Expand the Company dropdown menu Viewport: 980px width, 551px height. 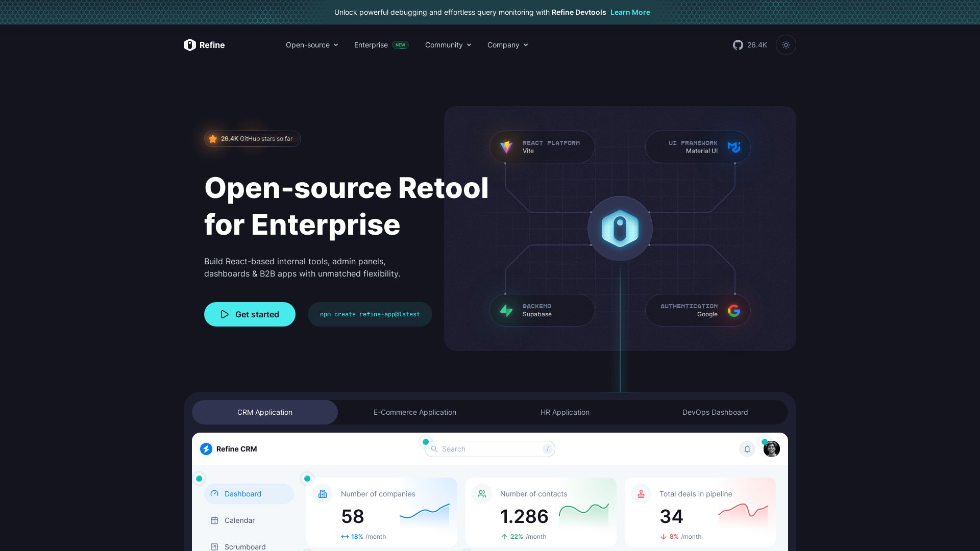tap(507, 45)
